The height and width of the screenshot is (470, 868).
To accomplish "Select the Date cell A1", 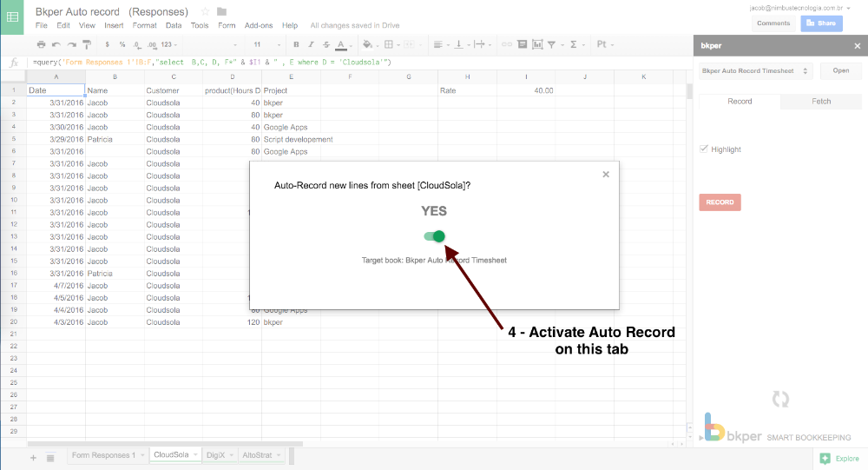I will [x=56, y=90].
